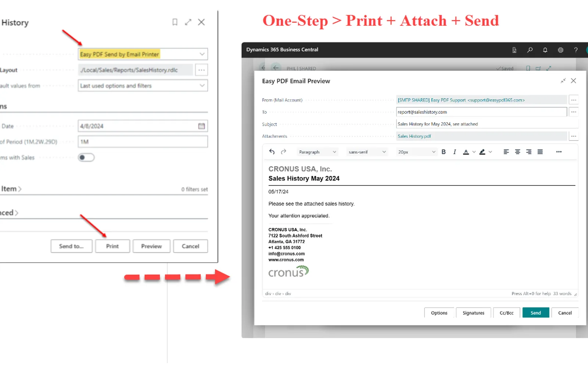
Task: Edit the To field with report@saleshistory.com
Action: click(x=481, y=112)
